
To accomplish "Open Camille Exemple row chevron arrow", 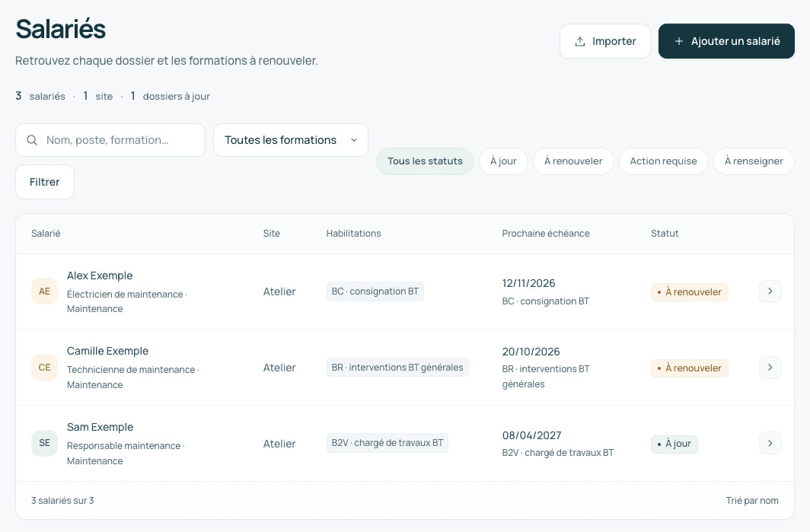I will click(x=770, y=368).
